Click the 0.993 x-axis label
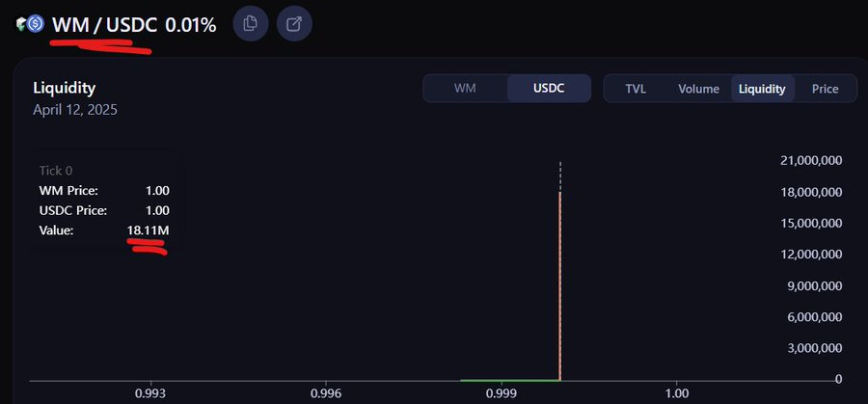 click(150, 393)
